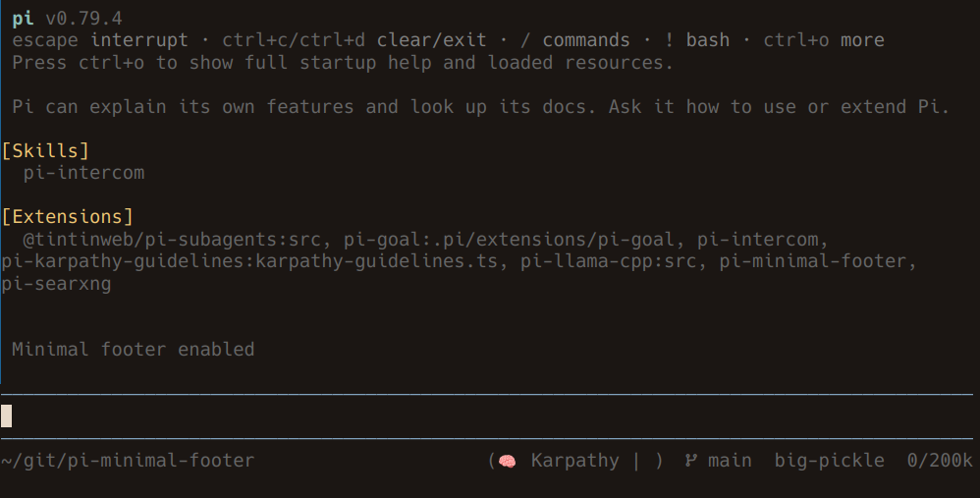Click the brain emoji icon in footer
This screenshot has width=980, height=498.
point(507,461)
